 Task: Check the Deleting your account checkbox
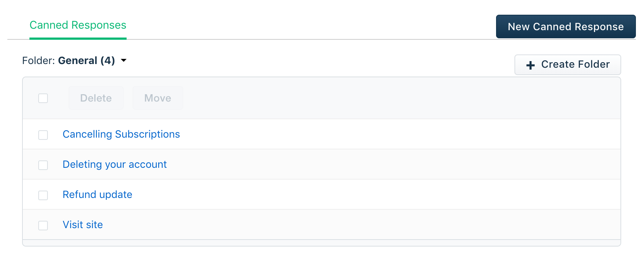43,165
